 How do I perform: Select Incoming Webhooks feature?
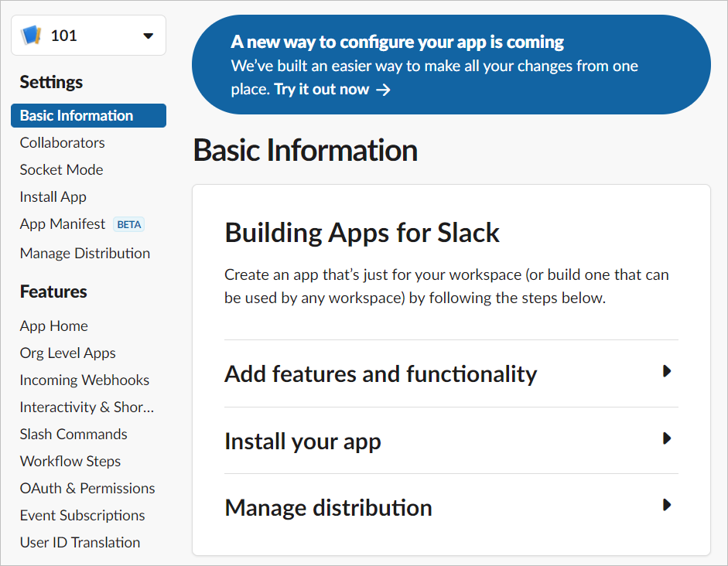pyautogui.click(x=84, y=380)
